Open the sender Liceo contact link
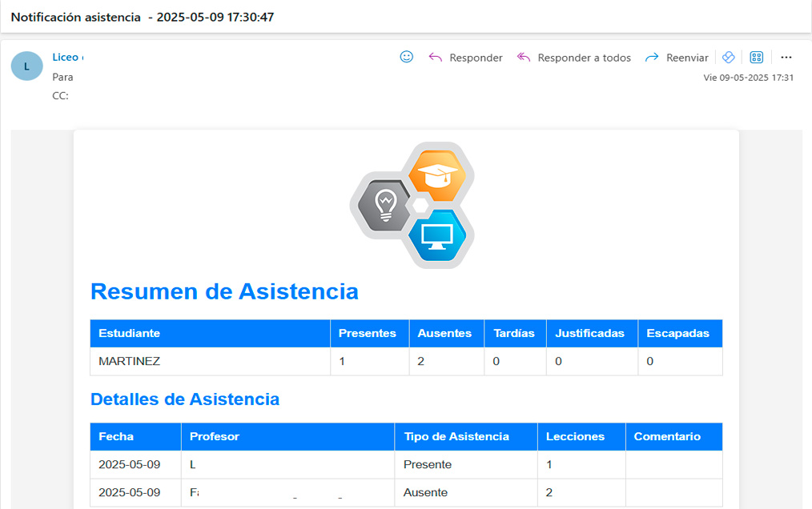Screen dimensions: 812x509 click(66, 57)
